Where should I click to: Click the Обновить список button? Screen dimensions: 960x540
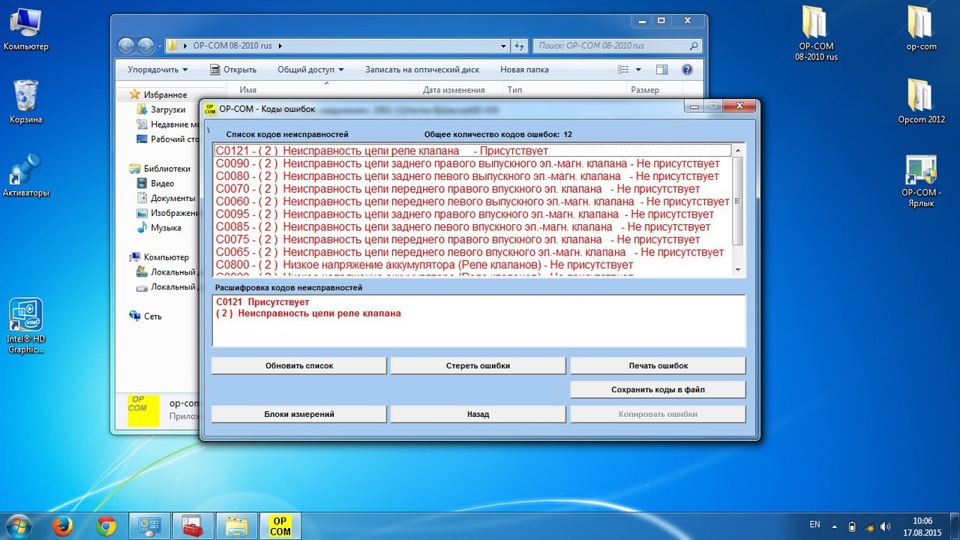coord(299,366)
